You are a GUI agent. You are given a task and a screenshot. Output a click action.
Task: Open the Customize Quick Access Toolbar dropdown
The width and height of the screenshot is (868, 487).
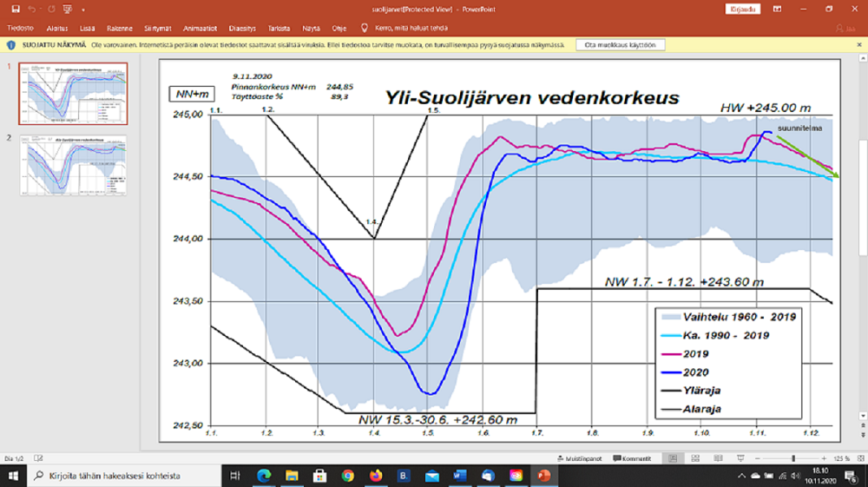coord(83,10)
